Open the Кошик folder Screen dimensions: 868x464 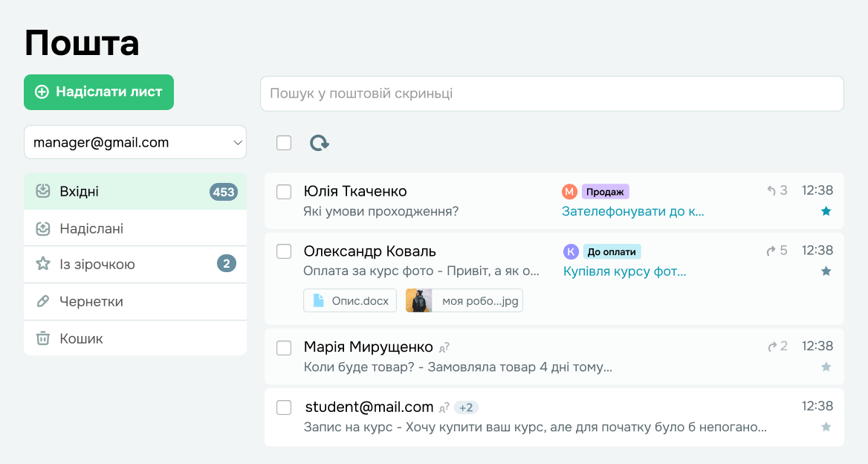pos(135,338)
